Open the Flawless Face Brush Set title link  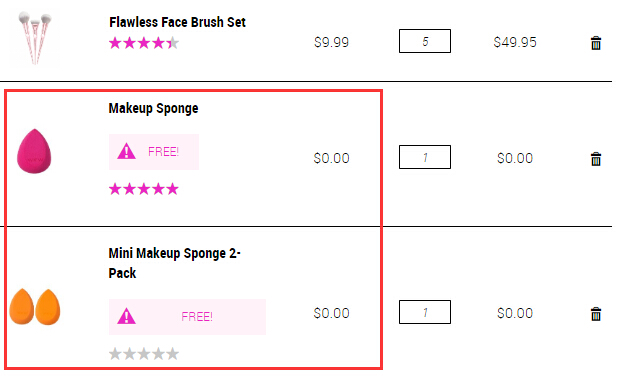(x=177, y=22)
